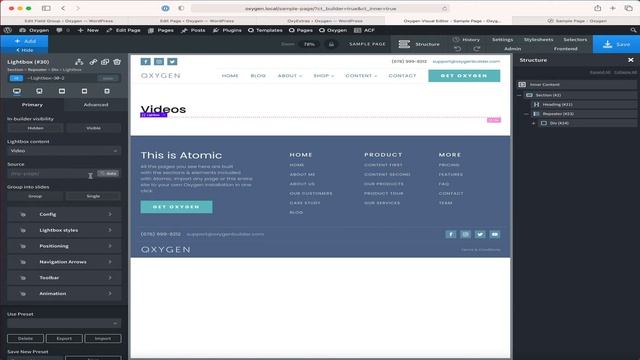Click the undo arrow in toolbar

pyautogui.click(x=458, y=49)
